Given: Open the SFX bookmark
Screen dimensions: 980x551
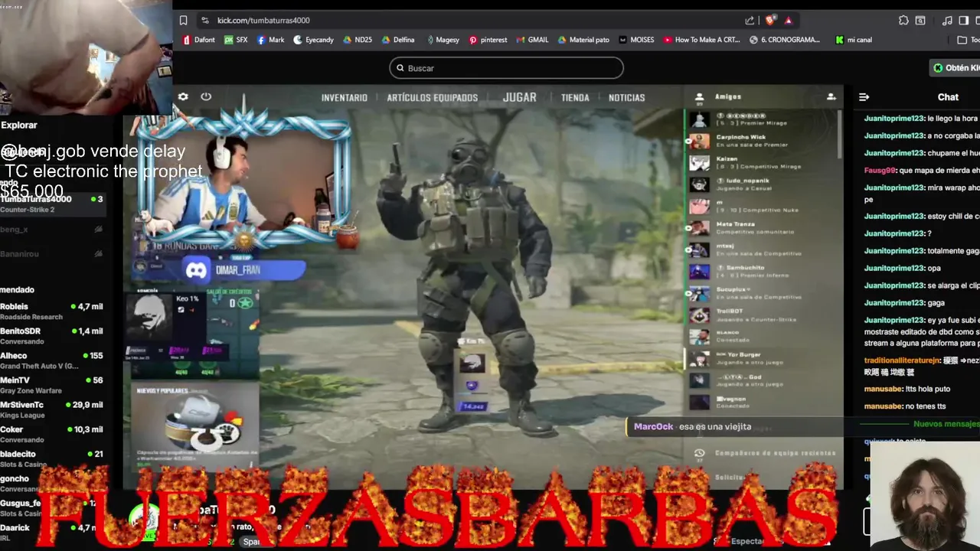Looking at the screenshot, I should (236, 40).
